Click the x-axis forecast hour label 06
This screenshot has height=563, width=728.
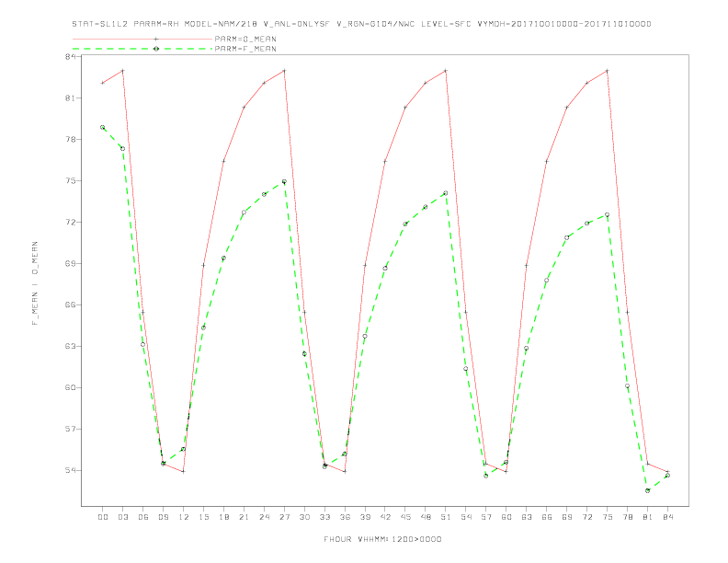[143, 517]
